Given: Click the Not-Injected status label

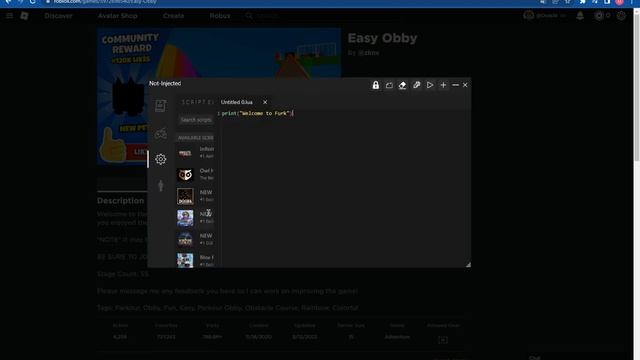Looking at the screenshot, I should (x=165, y=83).
